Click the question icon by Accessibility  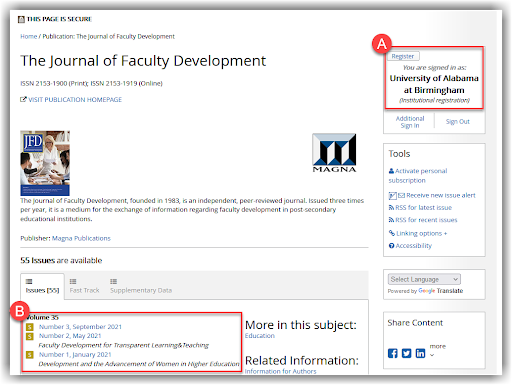(392, 246)
